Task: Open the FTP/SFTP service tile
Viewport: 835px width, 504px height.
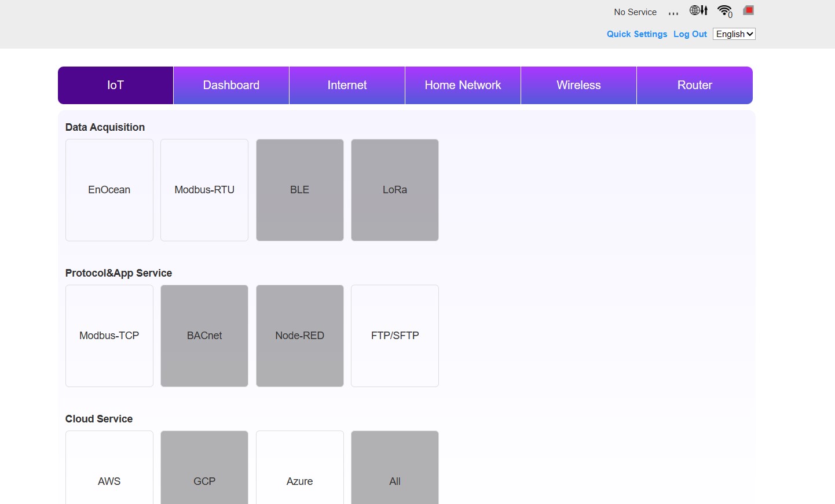Action: coord(395,336)
